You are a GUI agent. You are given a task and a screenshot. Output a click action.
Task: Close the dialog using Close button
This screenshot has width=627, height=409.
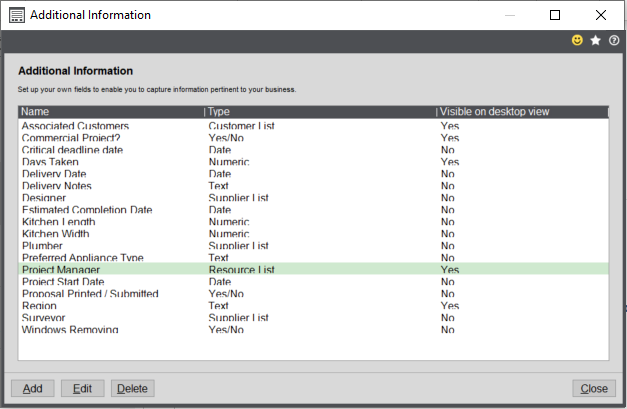(x=594, y=388)
